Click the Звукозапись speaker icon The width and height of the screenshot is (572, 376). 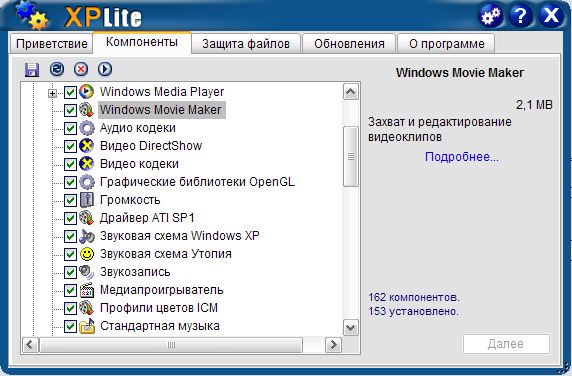click(x=86, y=272)
